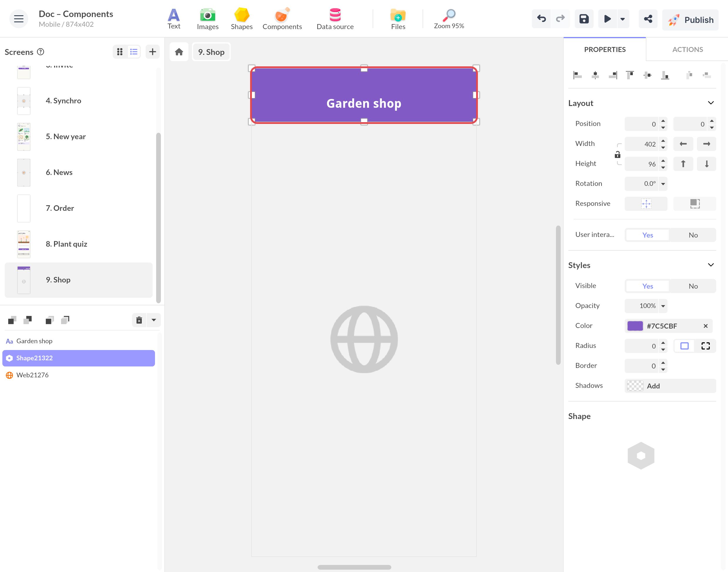
Task: Collapse the Layout section
Action: coord(711,103)
